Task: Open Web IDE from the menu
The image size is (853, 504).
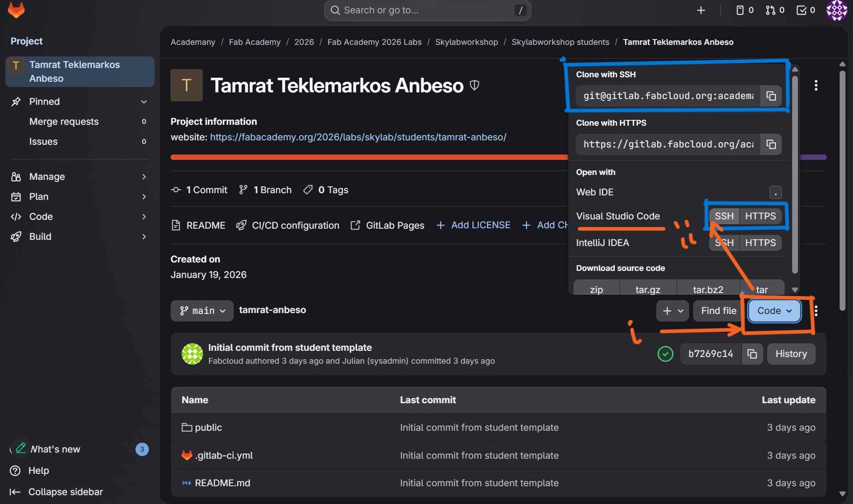Action: [595, 192]
